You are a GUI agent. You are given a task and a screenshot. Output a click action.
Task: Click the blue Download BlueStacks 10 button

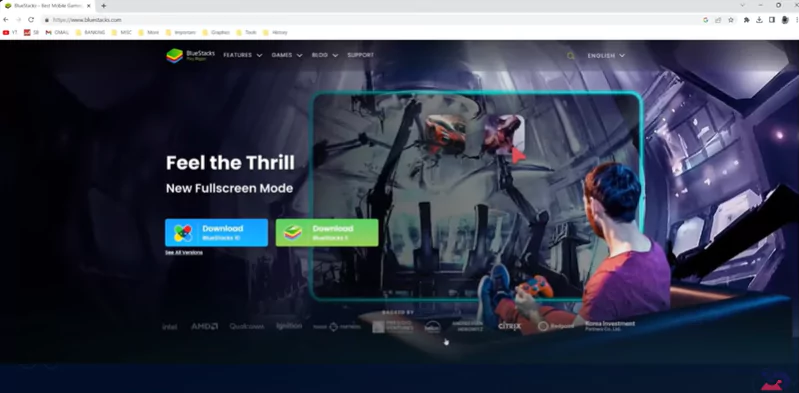(x=216, y=233)
